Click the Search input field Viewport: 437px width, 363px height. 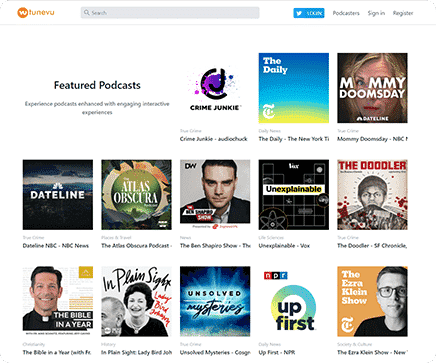pos(170,13)
